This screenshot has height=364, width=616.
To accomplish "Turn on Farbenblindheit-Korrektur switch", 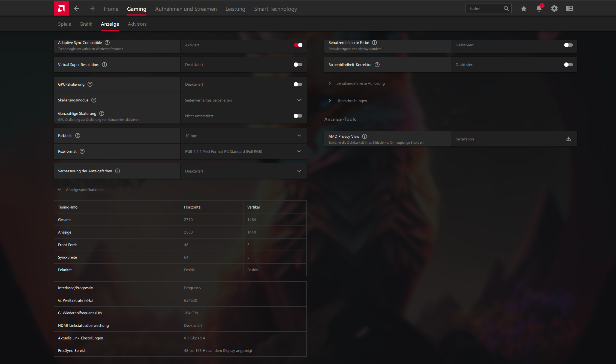I will click(x=568, y=65).
